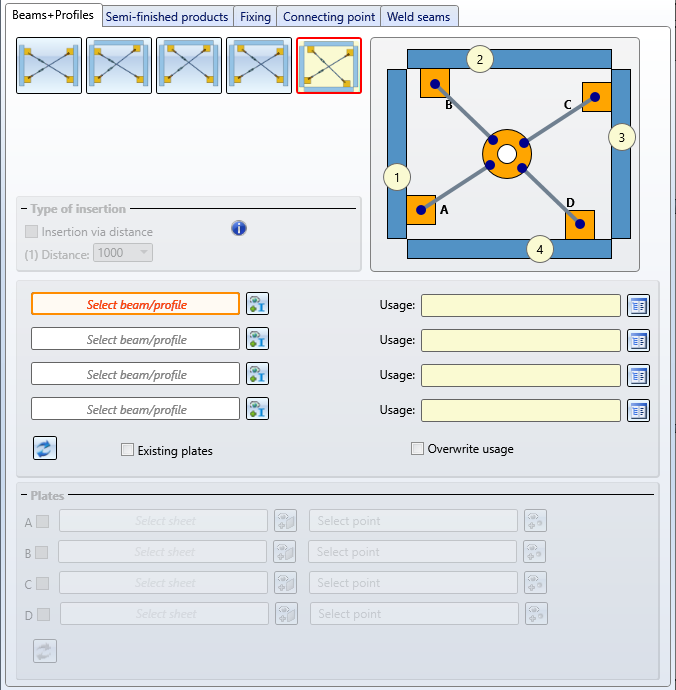
Task: Choose the third cross-bracing variant thumbnail
Action: [189, 66]
